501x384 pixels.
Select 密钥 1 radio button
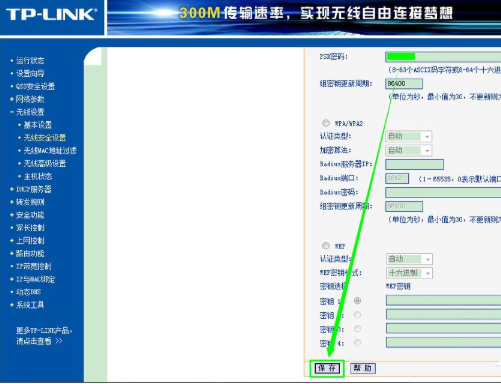click(x=357, y=301)
